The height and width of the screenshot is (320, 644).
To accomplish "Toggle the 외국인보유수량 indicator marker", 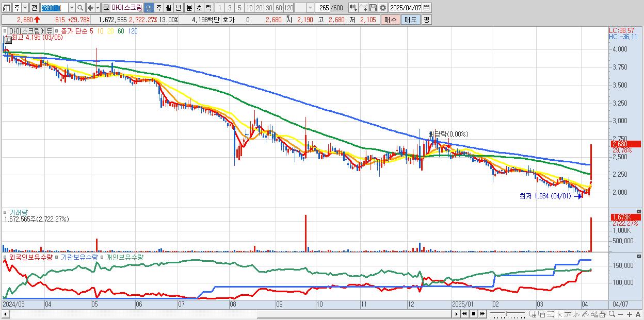I will [6, 257].
